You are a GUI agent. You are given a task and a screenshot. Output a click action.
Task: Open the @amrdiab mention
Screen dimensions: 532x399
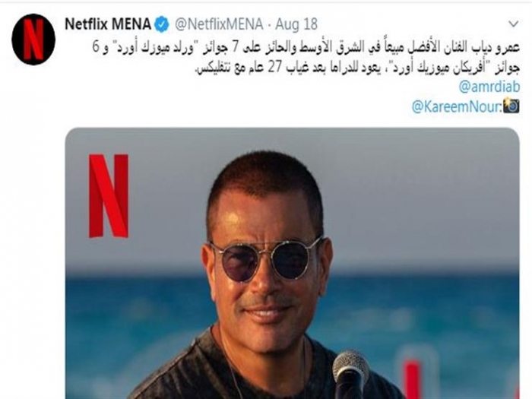point(489,87)
